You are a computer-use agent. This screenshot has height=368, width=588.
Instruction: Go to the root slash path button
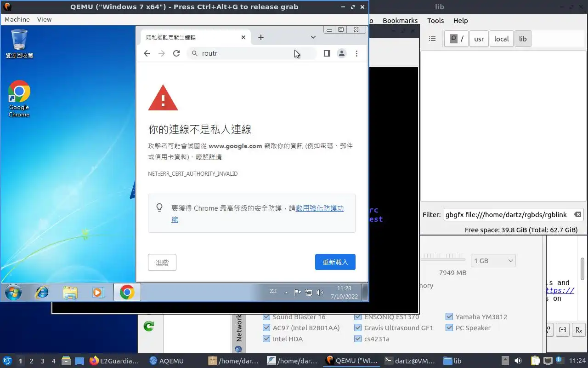[456, 39]
